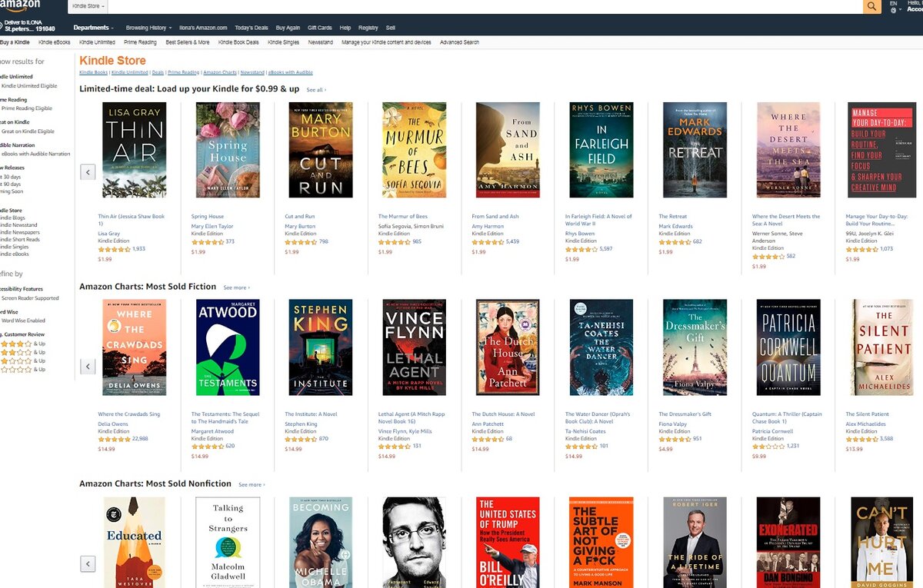Click star rating for Where the Crawdads Sing
Image resolution: width=923 pixels, height=588 pixels.
tap(114, 439)
